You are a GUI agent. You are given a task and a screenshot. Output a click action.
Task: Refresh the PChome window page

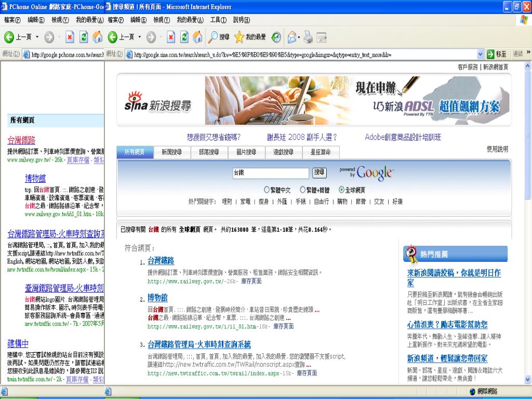pyautogui.click(x=84, y=37)
